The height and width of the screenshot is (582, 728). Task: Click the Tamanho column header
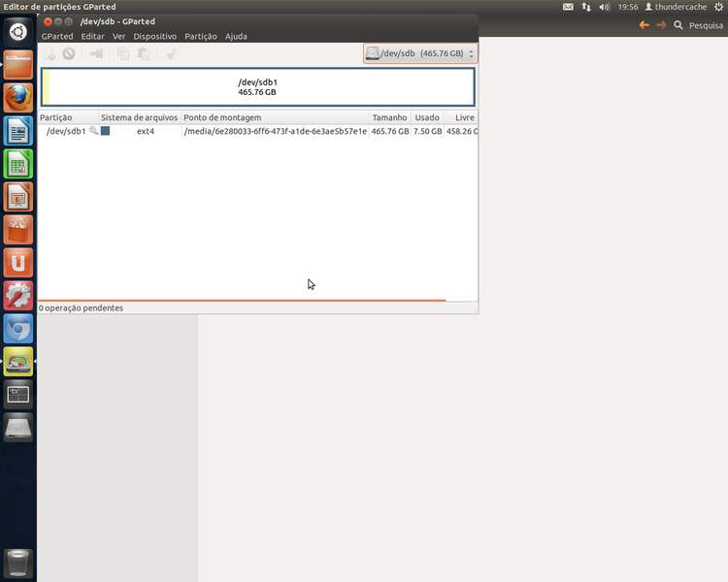tap(389, 117)
